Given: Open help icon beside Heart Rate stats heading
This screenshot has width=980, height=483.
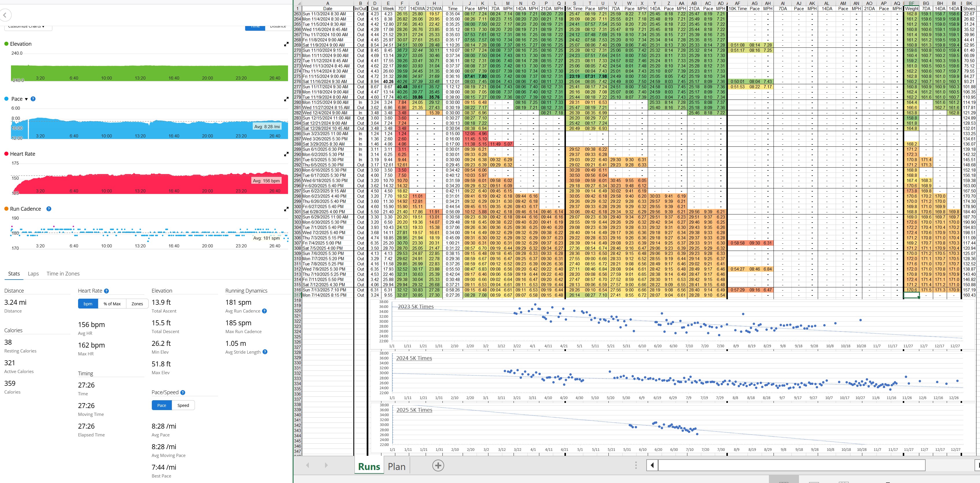Looking at the screenshot, I should click(x=106, y=291).
